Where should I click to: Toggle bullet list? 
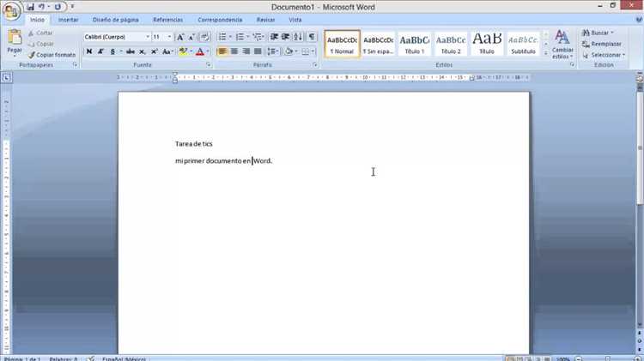[222, 37]
